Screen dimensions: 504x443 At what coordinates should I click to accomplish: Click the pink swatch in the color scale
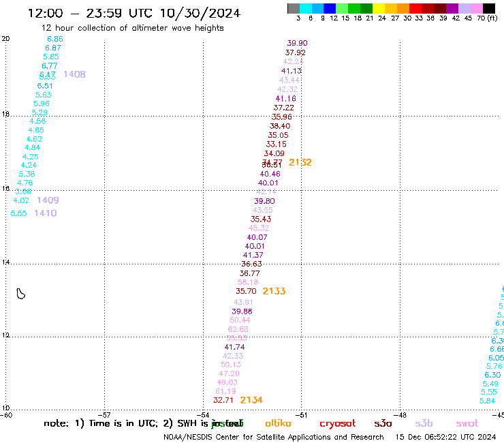click(x=477, y=8)
